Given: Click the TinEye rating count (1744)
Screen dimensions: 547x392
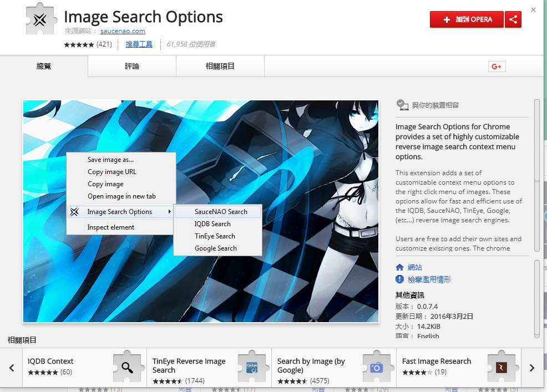Looking at the screenshot, I should [178, 381].
